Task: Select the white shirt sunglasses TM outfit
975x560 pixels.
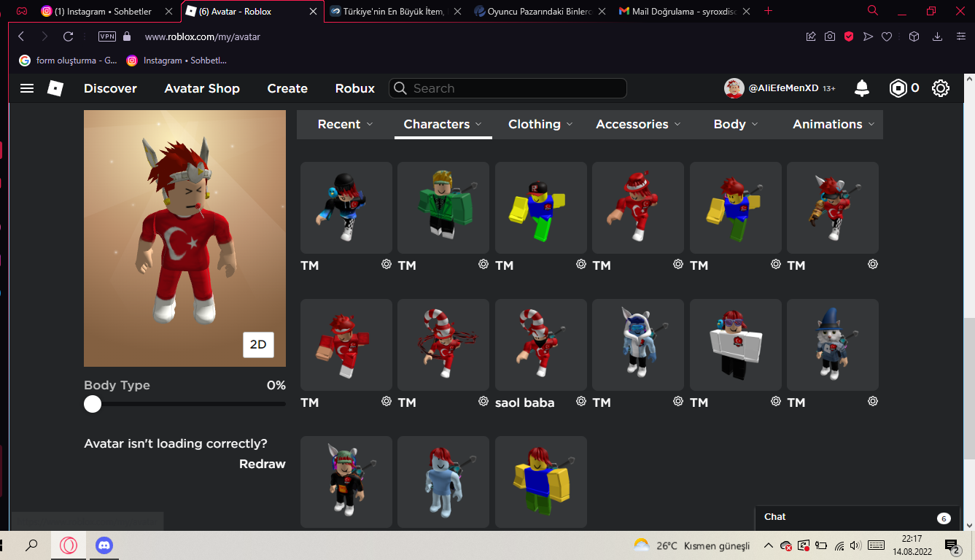Action: [736, 345]
